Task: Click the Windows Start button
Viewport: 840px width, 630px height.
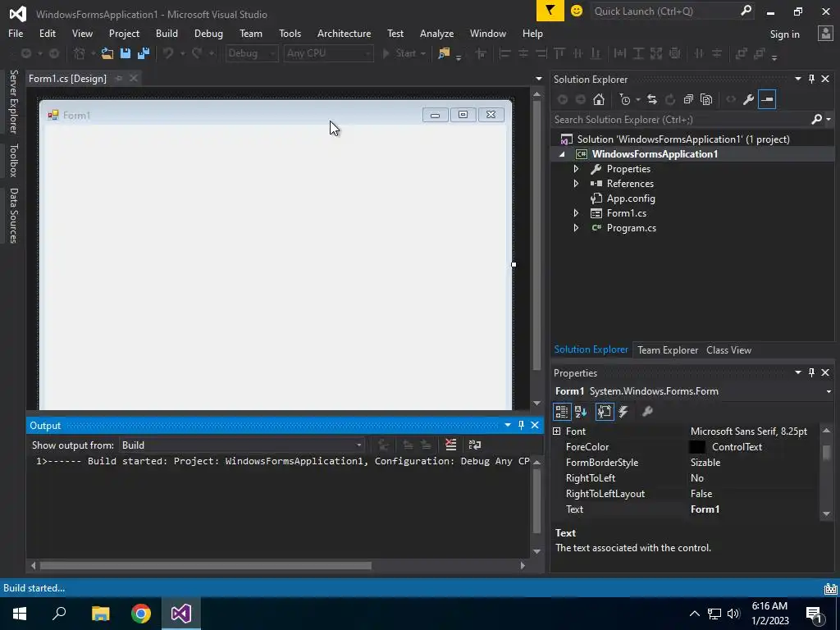Action: [x=20, y=614]
